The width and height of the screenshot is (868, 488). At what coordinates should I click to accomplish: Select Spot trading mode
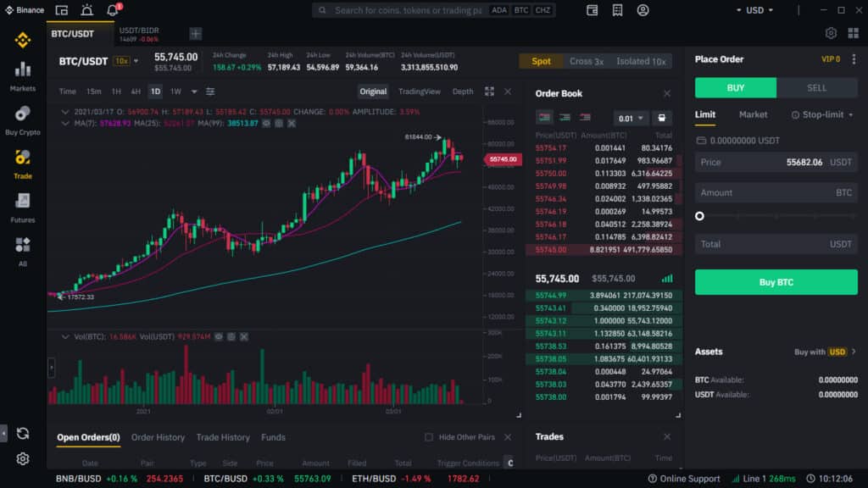(541, 61)
